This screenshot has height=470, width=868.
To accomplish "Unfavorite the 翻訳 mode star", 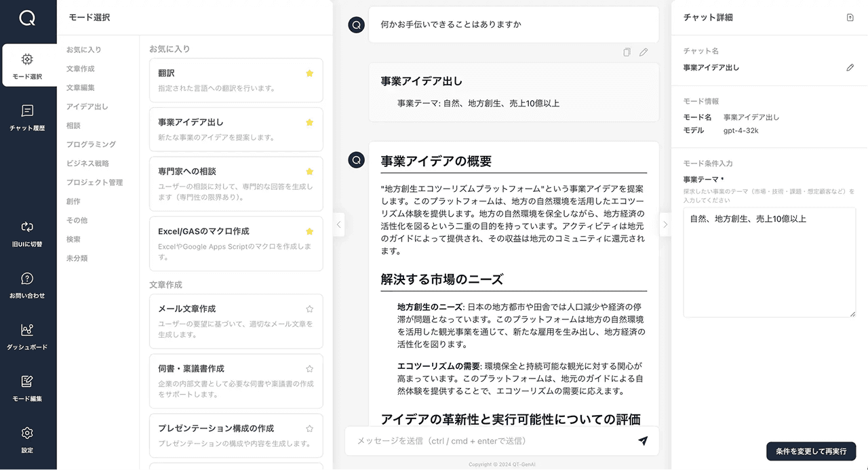I will [310, 73].
